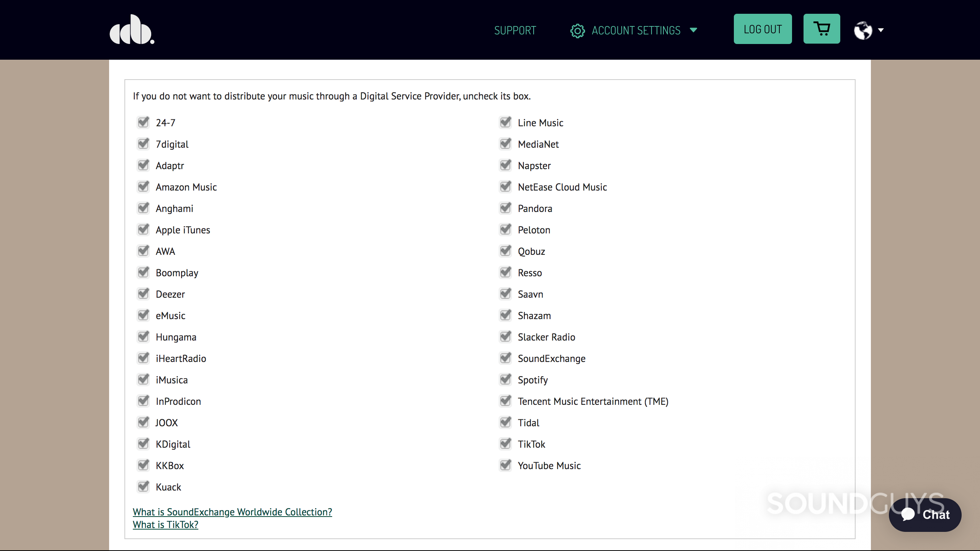Toggle the Resso checkbox
This screenshot has width=980, height=551.
point(505,272)
